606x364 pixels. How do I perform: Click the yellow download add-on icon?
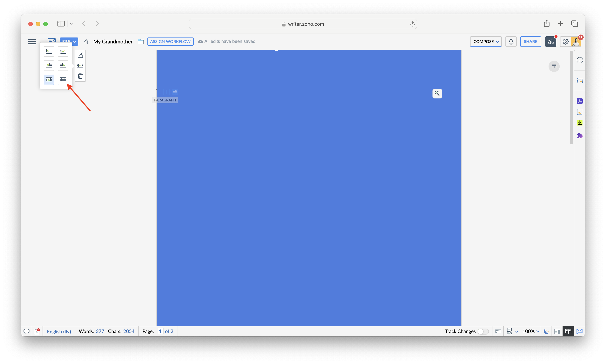pos(580,123)
